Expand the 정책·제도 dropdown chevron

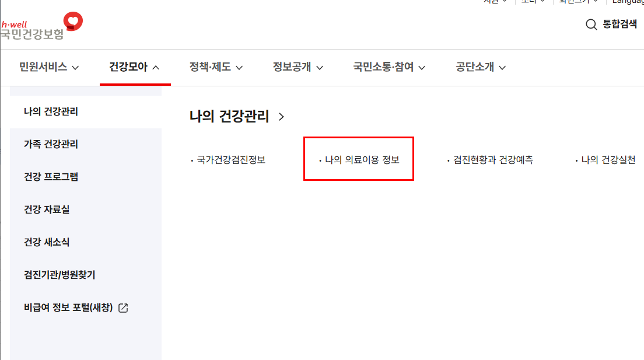click(239, 68)
